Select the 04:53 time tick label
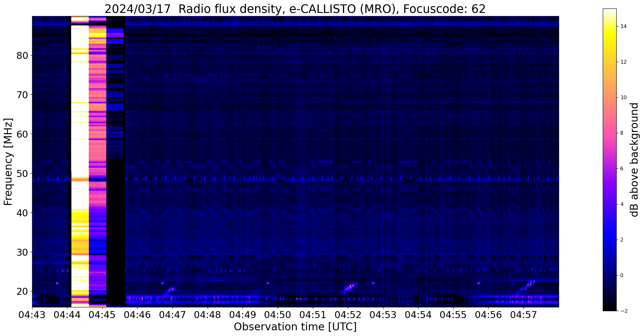 (383, 314)
